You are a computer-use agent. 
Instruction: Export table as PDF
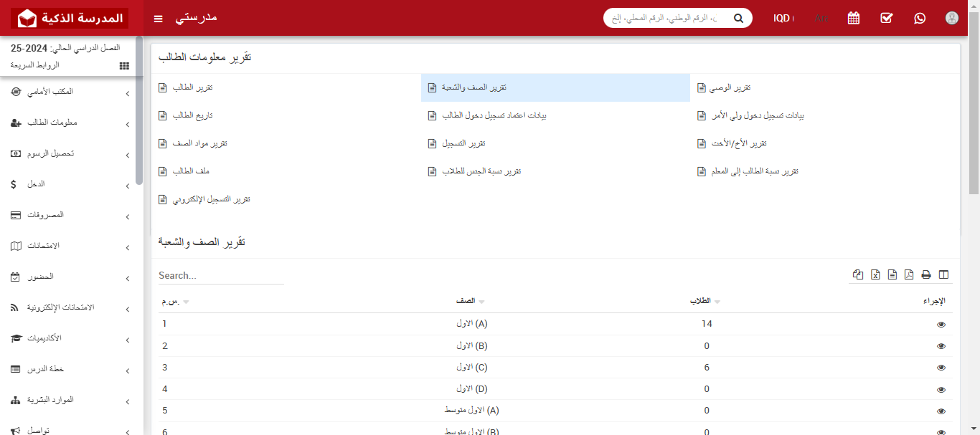909,274
